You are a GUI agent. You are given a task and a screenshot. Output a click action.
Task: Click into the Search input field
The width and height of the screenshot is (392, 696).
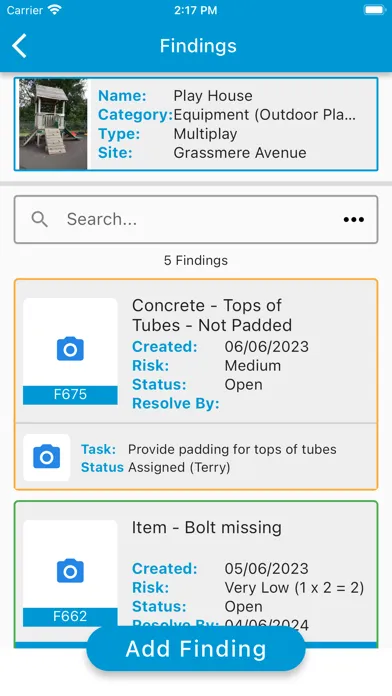tap(196, 219)
